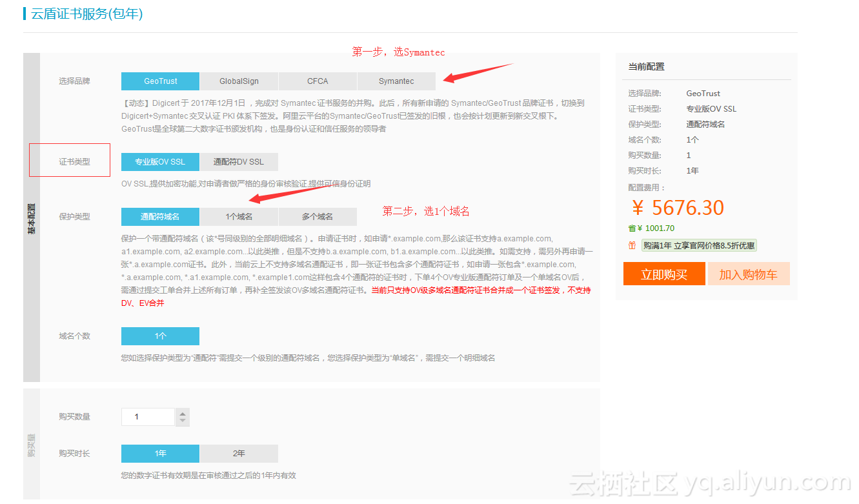Select 通配符DV SSL certificate type
The height and width of the screenshot is (504, 859).
click(239, 162)
